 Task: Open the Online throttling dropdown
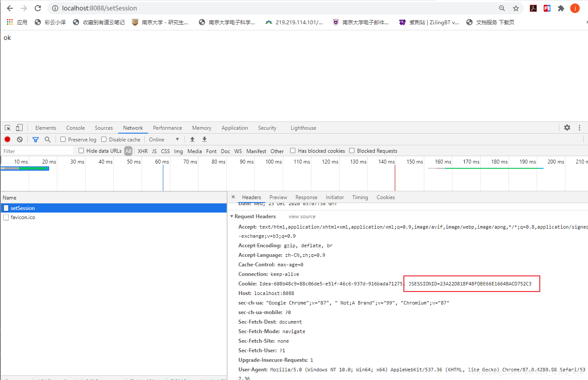(164, 139)
